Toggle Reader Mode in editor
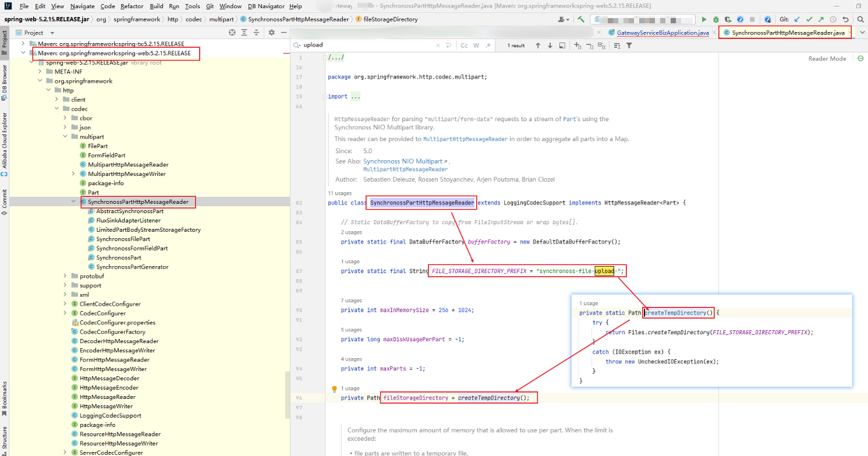This screenshot has height=456, width=868. (827, 58)
